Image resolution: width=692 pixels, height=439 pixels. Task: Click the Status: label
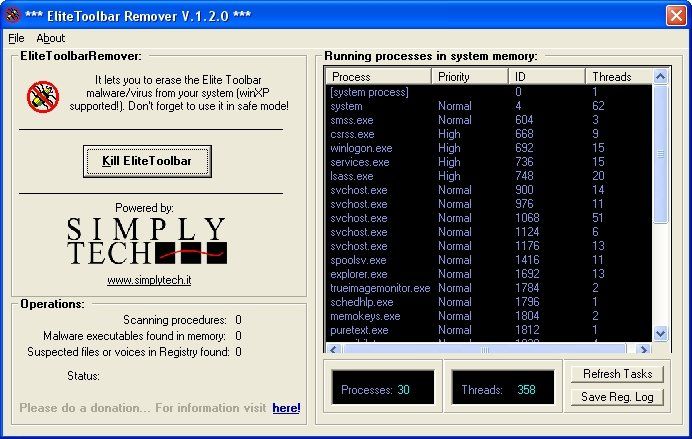click(x=83, y=376)
